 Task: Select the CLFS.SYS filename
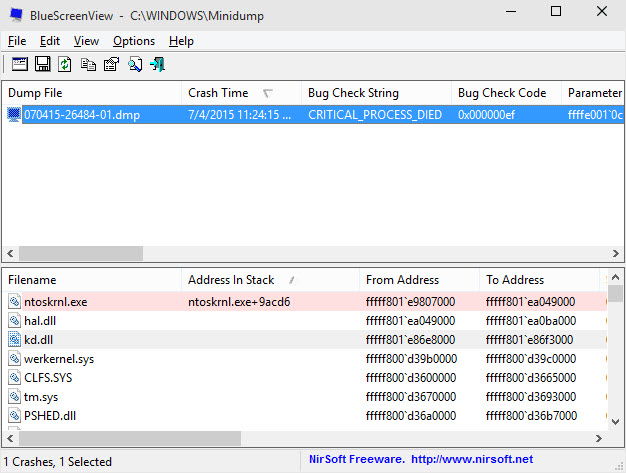(48, 378)
